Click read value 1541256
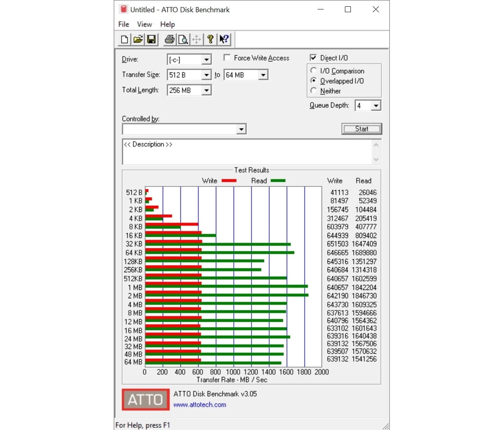 (x=364, y=359)
